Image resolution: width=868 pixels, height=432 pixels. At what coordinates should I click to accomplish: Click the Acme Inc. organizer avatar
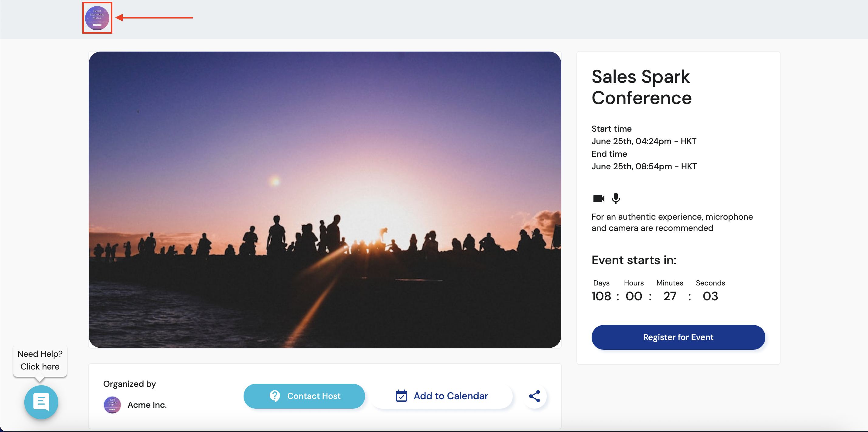point(112,405)
